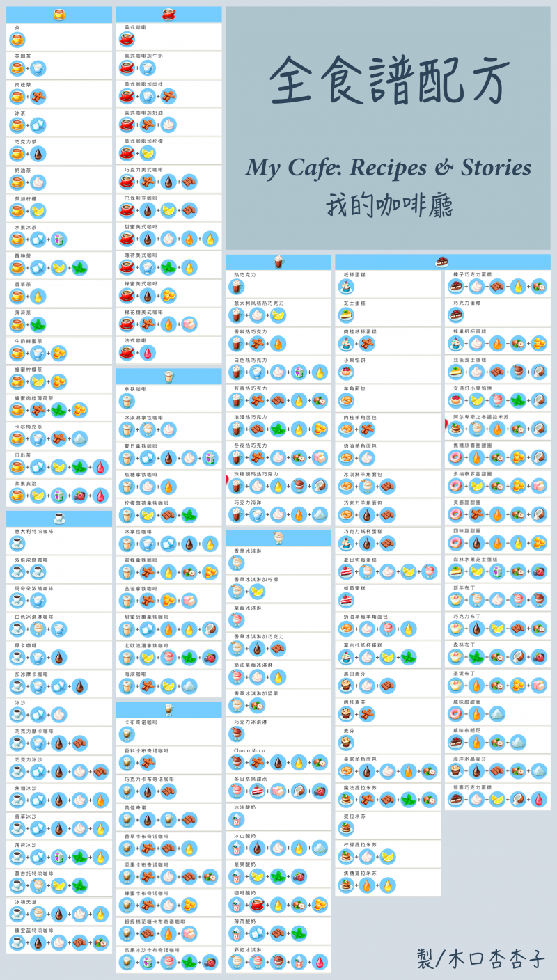
Task: Click the tea cup icon heading the tea section
Action: pyautogui.click(x=59, y=15)
